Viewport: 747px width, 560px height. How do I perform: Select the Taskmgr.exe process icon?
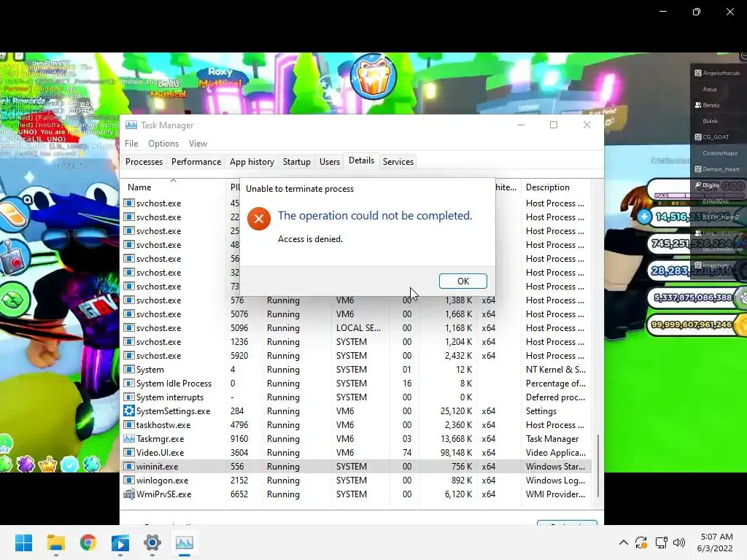pos(128,438)
